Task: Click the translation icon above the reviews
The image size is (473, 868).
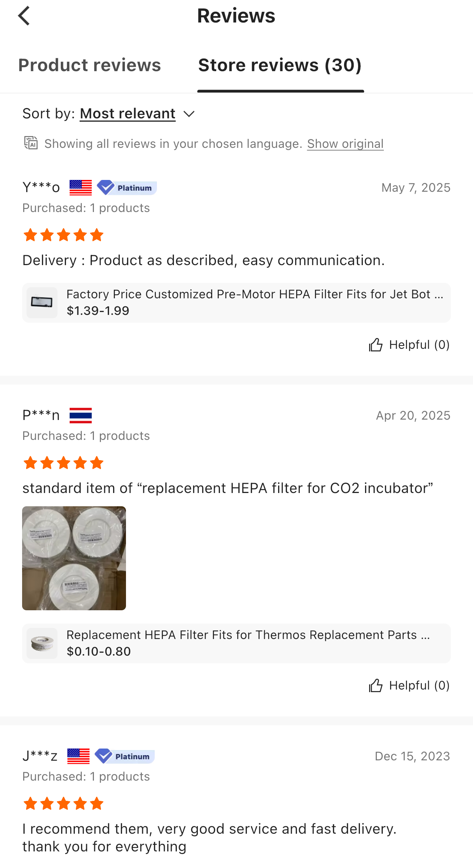Action: pos(31,143)
